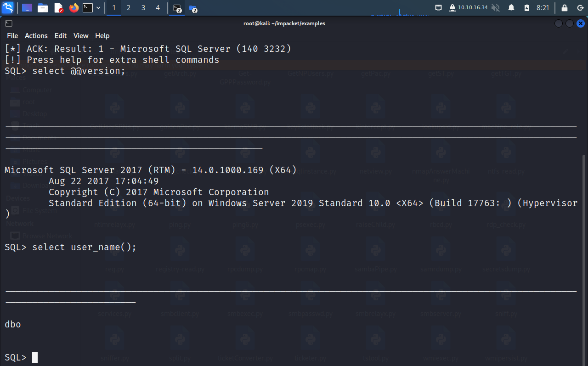Launch Firefox from the top panel
The width and height of the screenshot is (588, 366).
[74, 8]
